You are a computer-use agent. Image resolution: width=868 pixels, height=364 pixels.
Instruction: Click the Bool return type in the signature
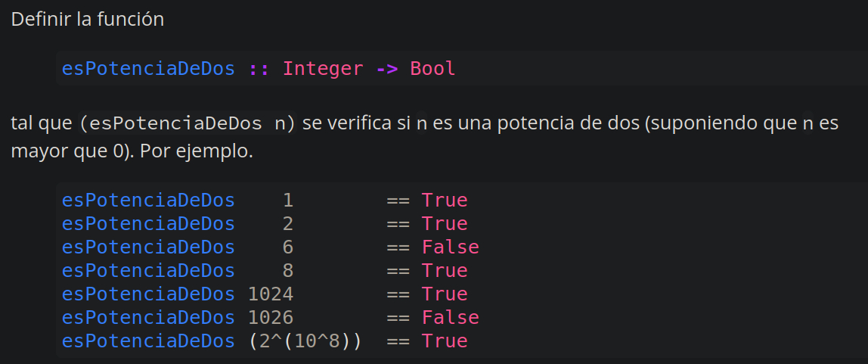(432, 69)
